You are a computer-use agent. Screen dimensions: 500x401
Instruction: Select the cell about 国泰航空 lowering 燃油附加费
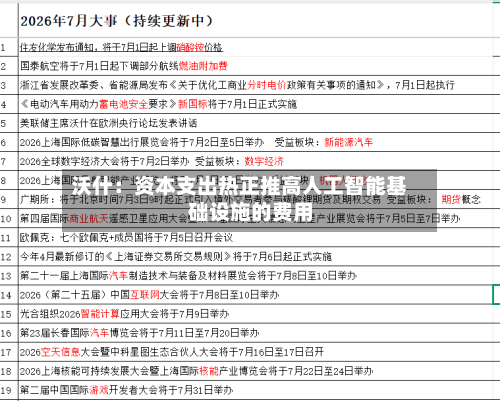(256, 66)
